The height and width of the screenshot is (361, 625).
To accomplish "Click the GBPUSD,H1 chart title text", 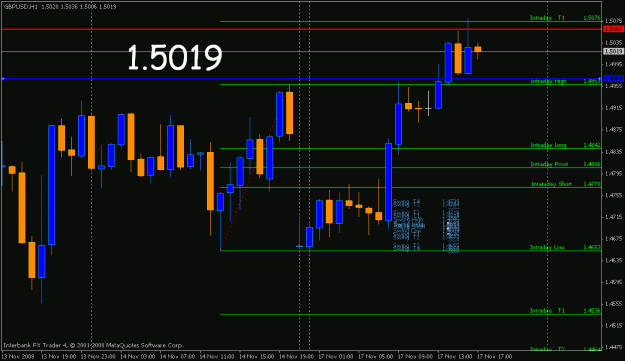I will point(21,7).
